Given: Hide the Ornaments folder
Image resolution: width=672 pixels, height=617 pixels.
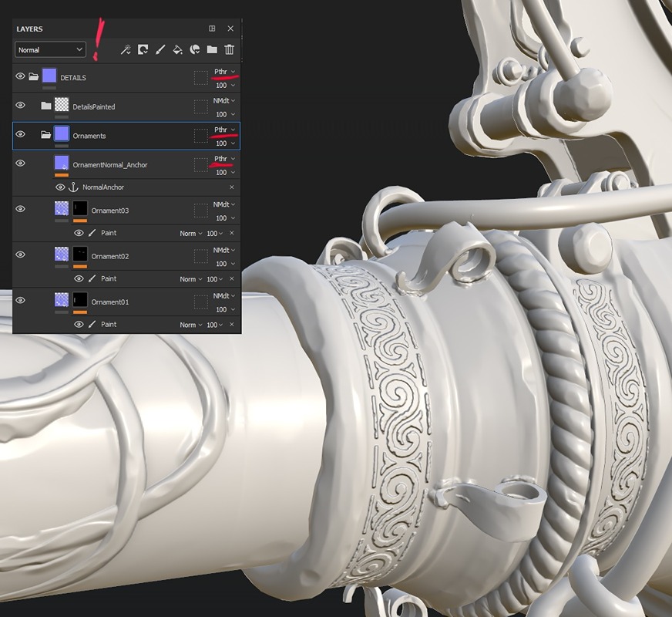Looking at the screenshot, I should click(x=20, y=134).
